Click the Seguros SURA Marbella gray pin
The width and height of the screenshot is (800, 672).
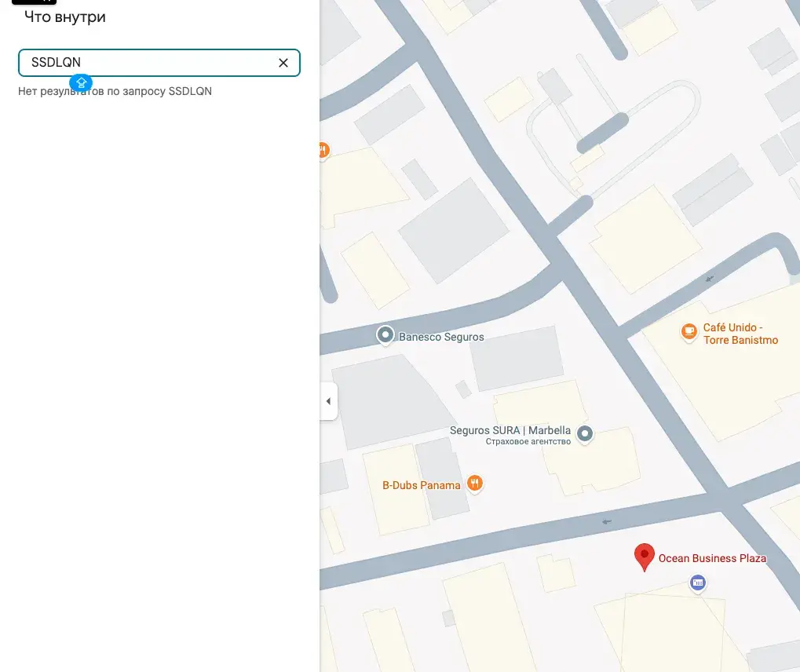[x=585, y=433]
